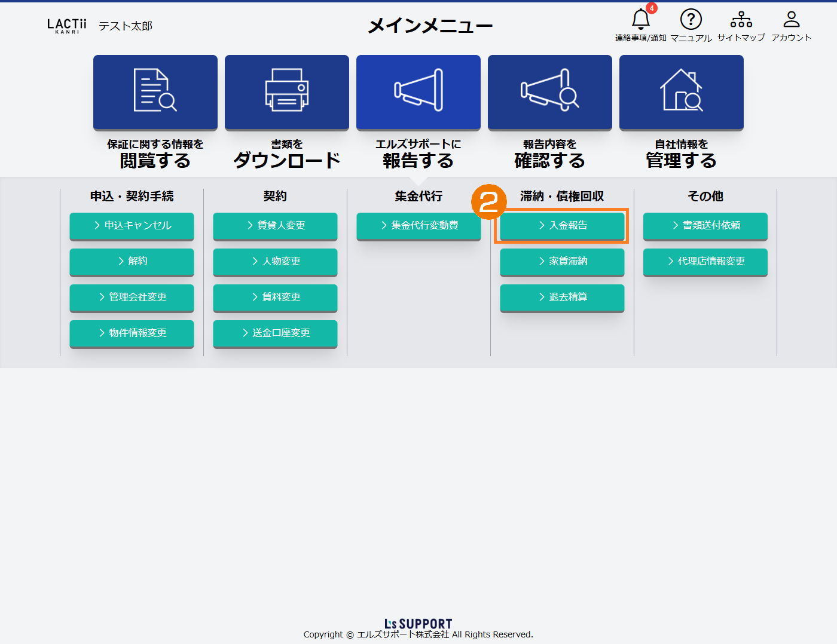Screen dimensions: 837x644
Task: Open 申込キャンセル button
Action: pyautogui.click(x=132, y=226)
